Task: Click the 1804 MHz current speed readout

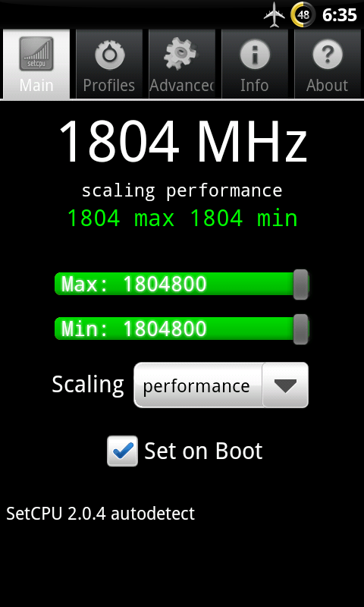Action: (183, 141)
